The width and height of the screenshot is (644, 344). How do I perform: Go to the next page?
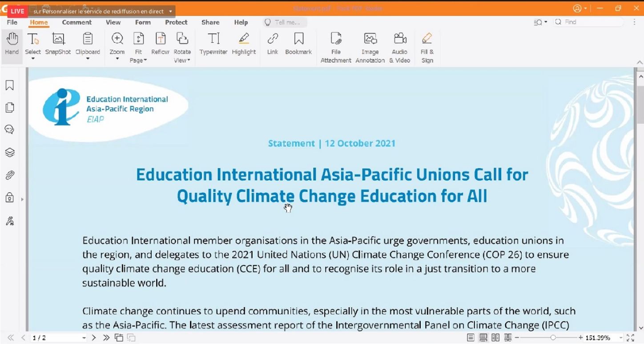[x=93, y=338]
